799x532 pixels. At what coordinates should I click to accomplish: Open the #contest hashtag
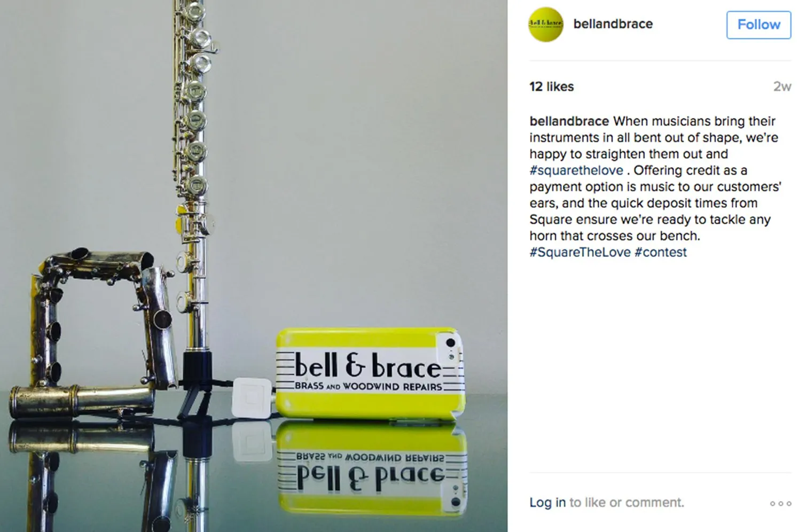661,252
